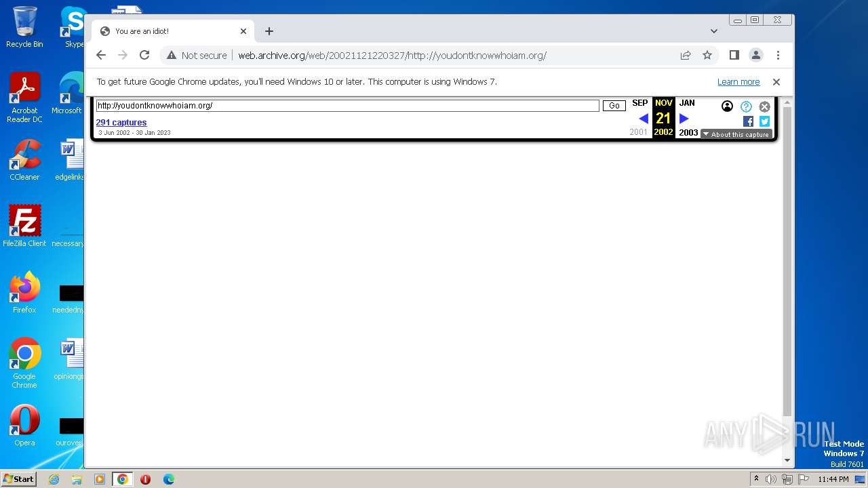Expand the tab search chevron
This screenshot has width=868, height=488.
point(714,31)
